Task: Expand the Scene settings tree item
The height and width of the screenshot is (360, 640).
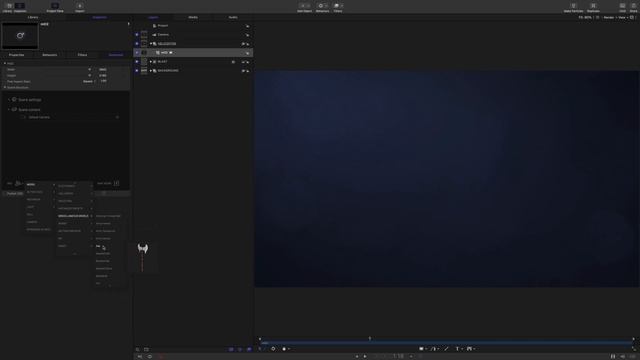Action: click(9, 100)
